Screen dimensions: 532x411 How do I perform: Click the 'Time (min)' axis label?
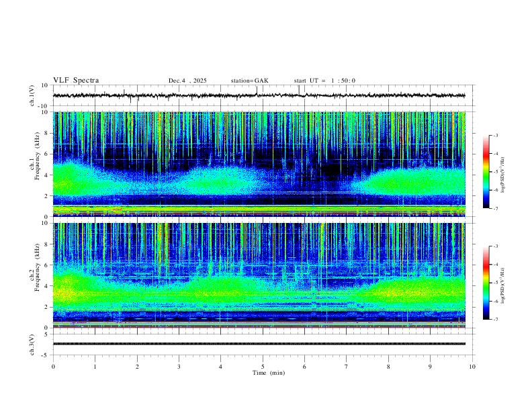click(x=269, y=373)
